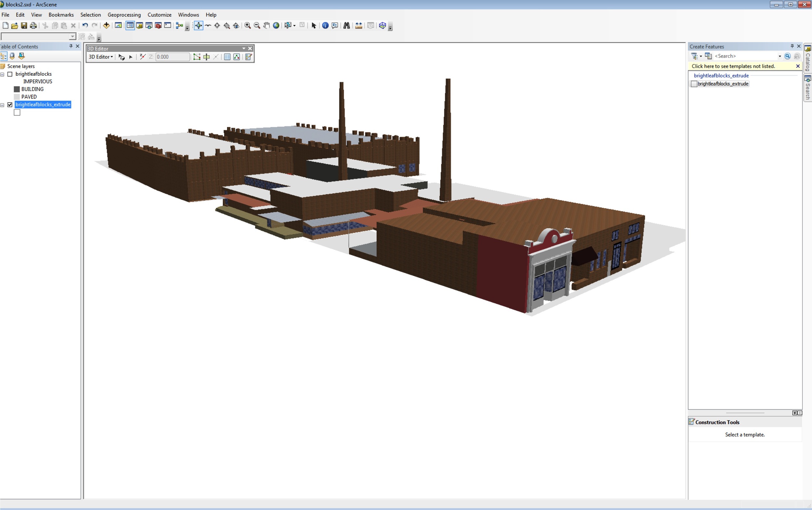Screen dimensions: 812x510
Task: Click the Create Features icon on 3D Editor
Action: (x=248, y=57)
